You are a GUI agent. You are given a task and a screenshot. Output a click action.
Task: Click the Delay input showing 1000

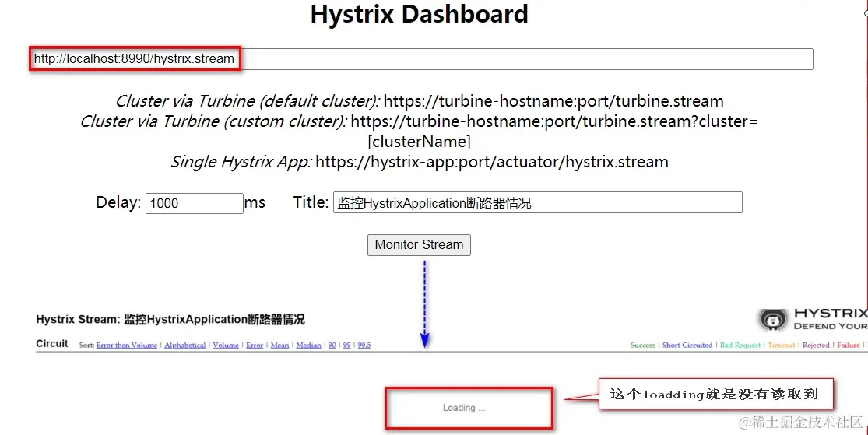pyautogui.click(x=195, y=203)
